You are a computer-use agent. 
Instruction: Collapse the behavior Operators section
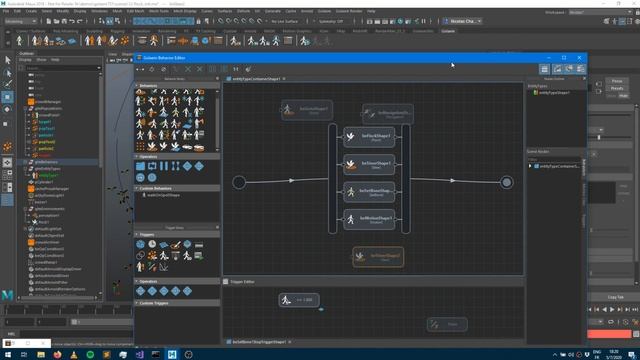click(x=137, y=156)
